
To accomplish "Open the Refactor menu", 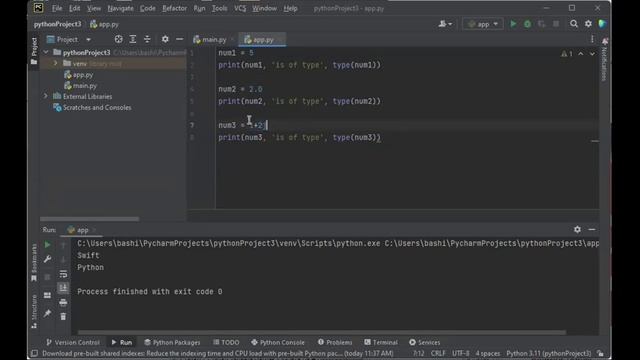I will 174,8.
